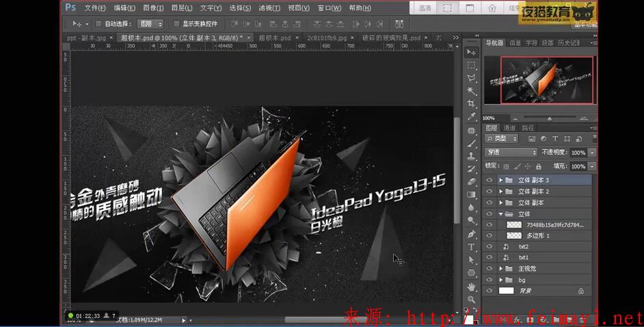644x327 pixels.
Task: Collapse the 立体 group
Action: (500, 214)
